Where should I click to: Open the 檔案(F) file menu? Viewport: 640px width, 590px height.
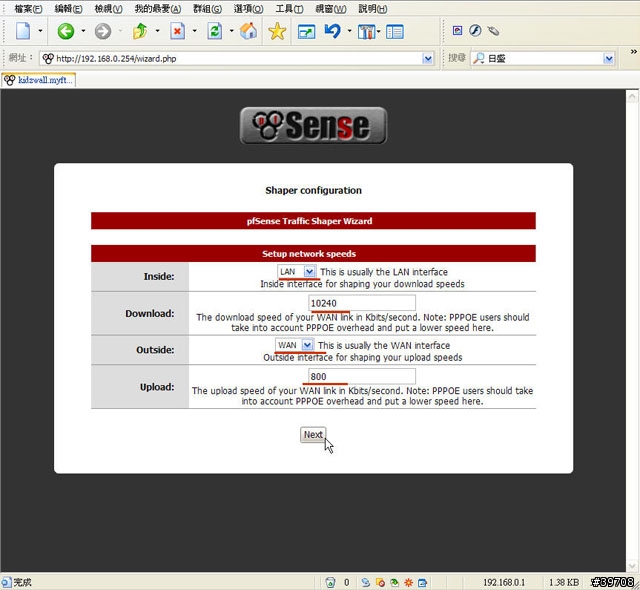pos(29,9)
